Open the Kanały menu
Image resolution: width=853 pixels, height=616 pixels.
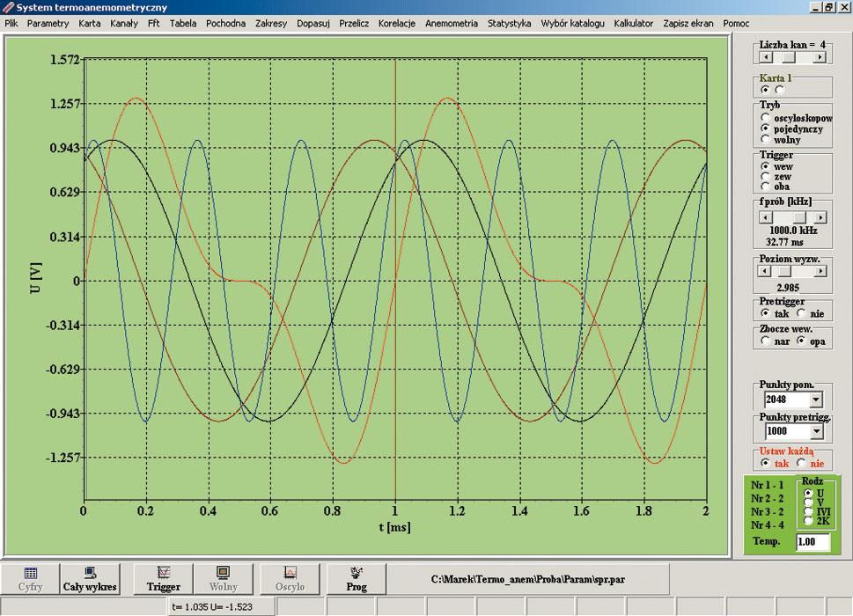(123, 24)
